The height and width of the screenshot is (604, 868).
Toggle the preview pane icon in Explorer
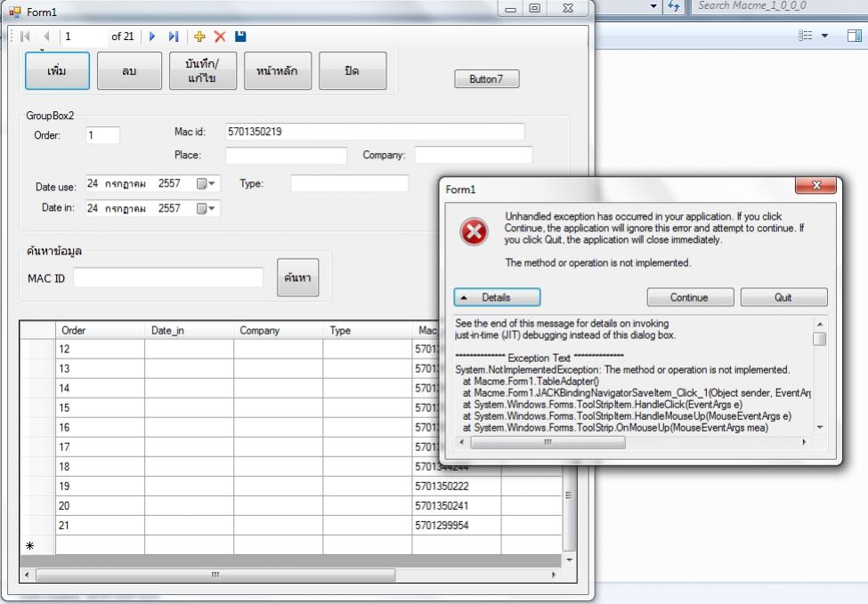point(855,36)
